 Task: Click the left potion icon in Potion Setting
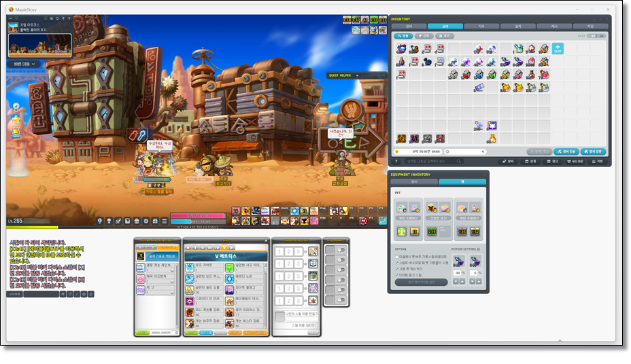coord(459,261)
